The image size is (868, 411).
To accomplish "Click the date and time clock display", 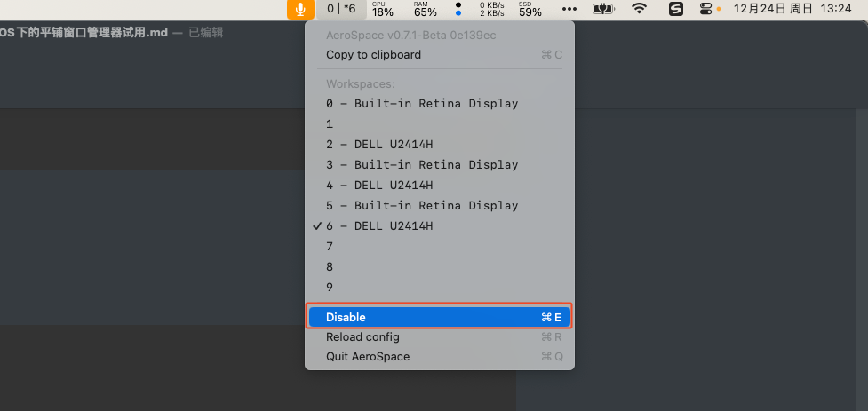I will click(x=792, y=8).
